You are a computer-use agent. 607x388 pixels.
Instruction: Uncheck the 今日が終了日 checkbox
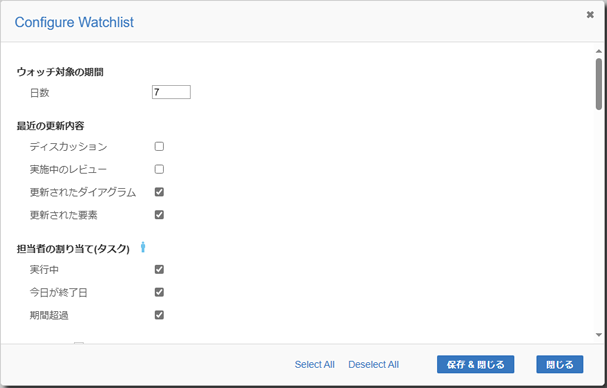tap(159, 292)
